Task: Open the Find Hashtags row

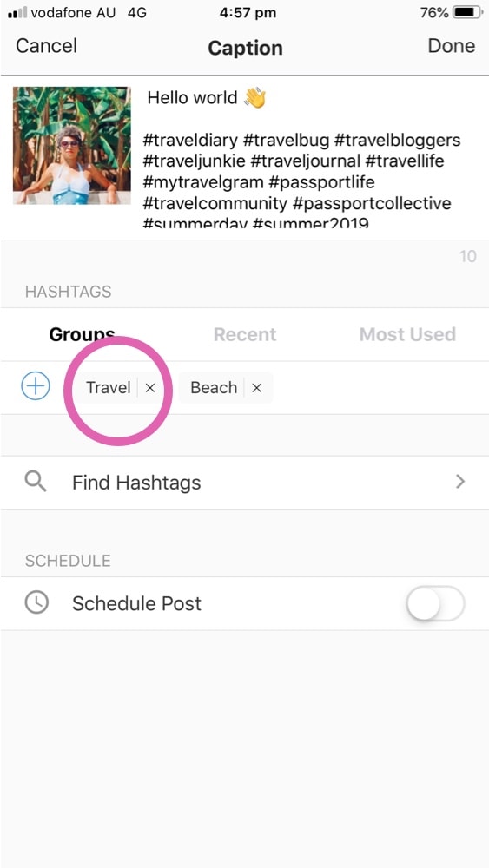Action: [244, 482]
